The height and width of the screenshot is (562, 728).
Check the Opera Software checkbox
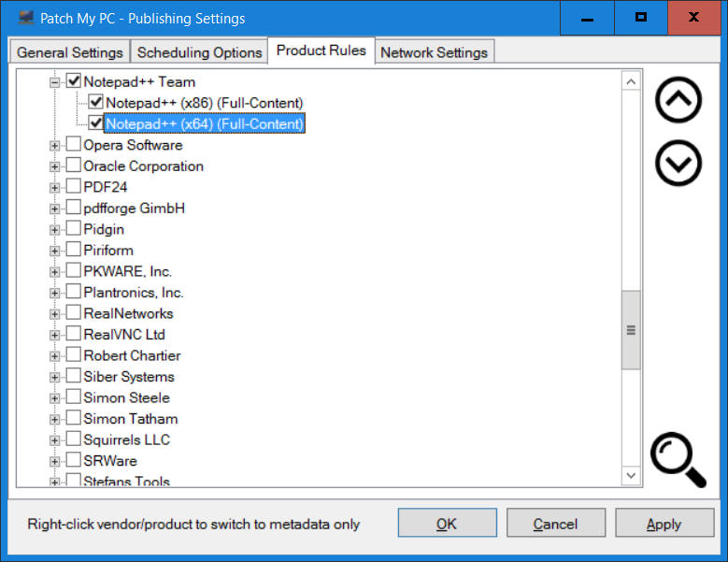[73, 144]
